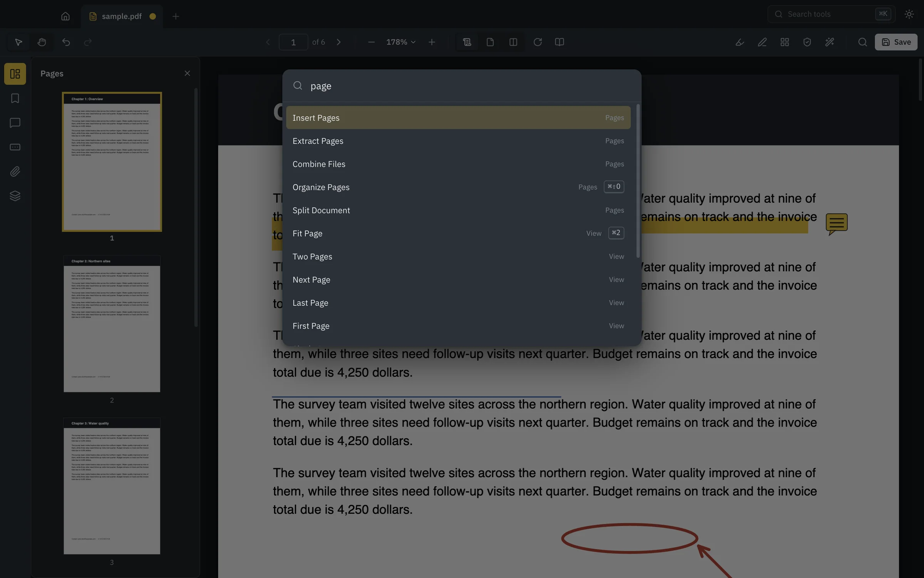Switch to the sample.pdf tab
Screen dimensions: 924x578
pos(122,16)
